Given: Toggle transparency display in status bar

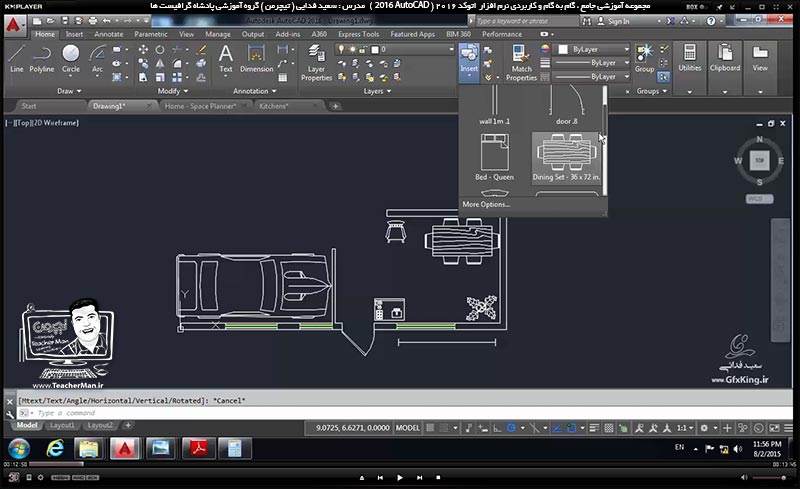Looking at the screenshot, I should pos(609,428).
